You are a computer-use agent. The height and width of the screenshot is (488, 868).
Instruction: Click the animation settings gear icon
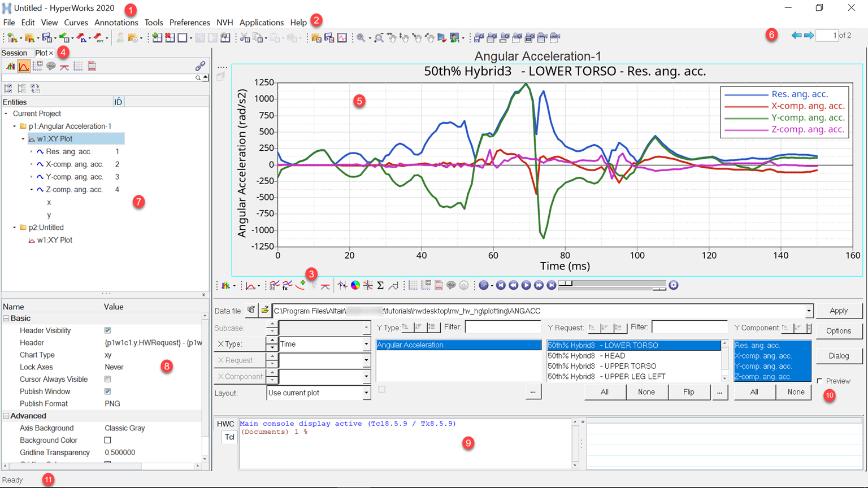[x=674, y=286]
